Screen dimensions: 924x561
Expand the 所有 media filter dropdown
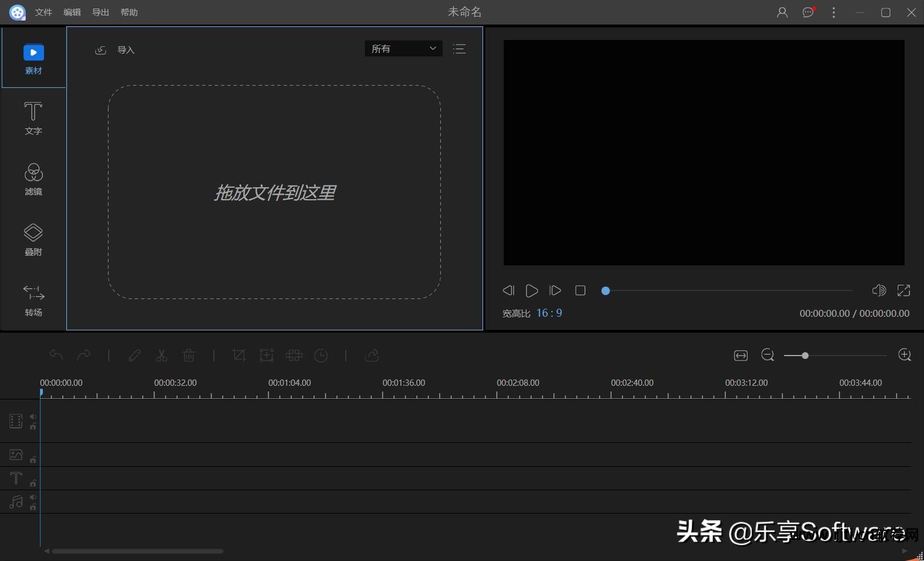pos(403,49)
